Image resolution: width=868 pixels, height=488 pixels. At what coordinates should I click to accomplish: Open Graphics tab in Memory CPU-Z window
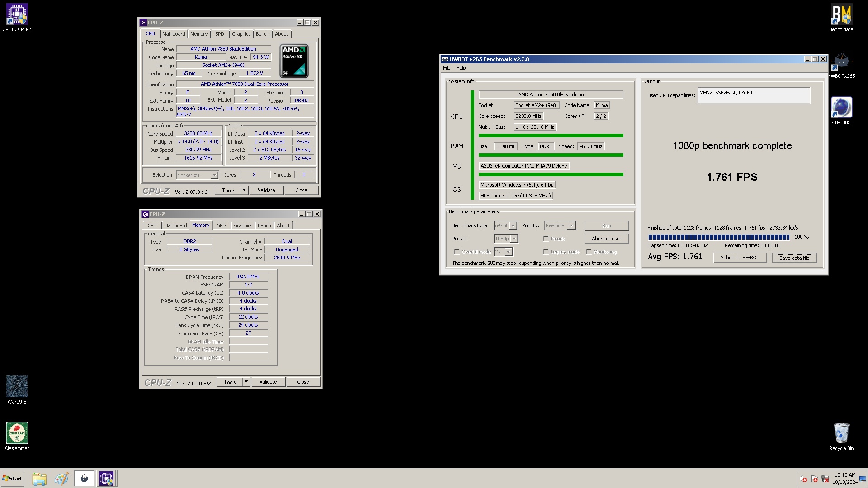[x=243, y=225]
